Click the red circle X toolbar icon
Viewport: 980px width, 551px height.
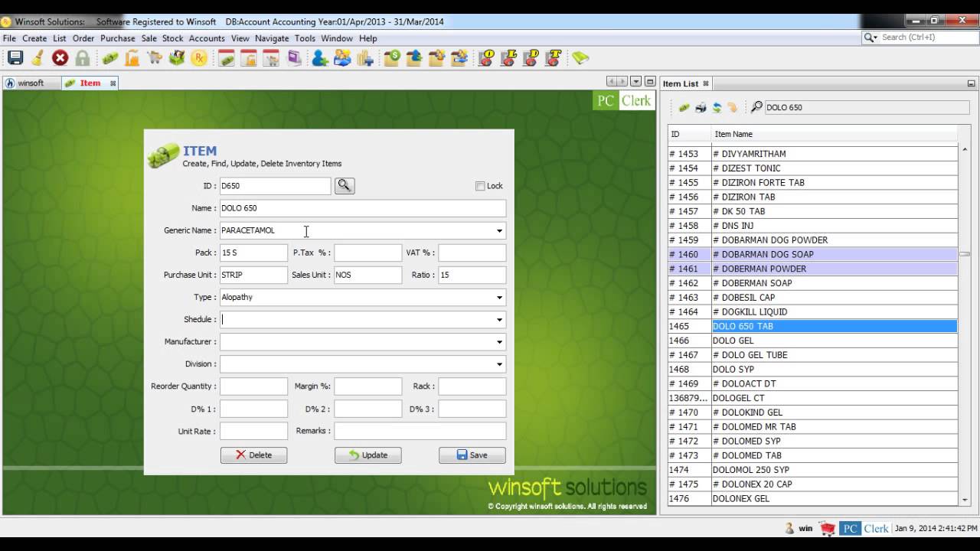click(x=60, y=57)
